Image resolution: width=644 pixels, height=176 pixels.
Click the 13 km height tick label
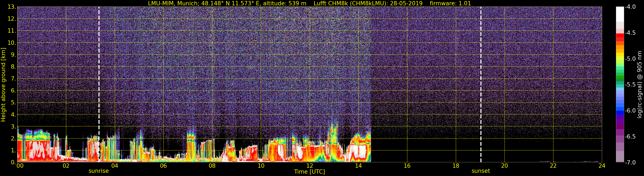point(11,7)
